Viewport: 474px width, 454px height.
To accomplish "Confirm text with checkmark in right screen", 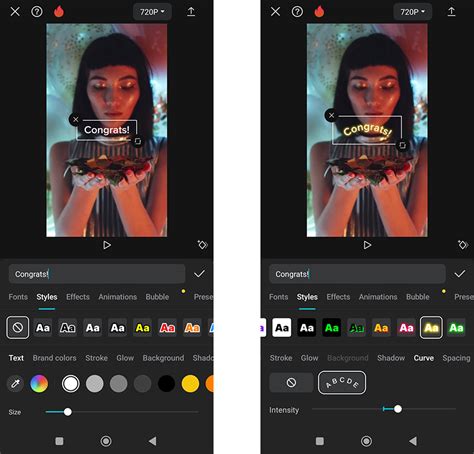I will coord(460,274).
